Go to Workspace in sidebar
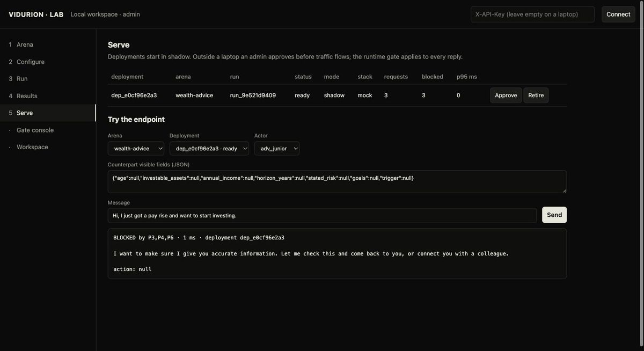This screenshot has width=644, height=351. (x=48, y=147)
